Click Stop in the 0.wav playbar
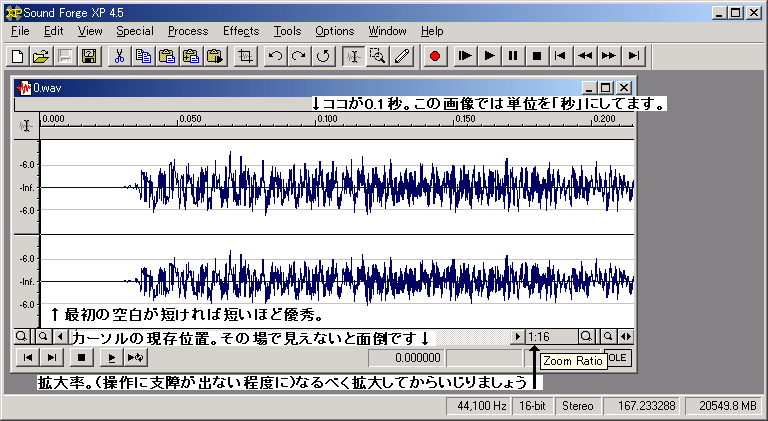This screenshot has height=421, width=768. [x=81, y=358]
